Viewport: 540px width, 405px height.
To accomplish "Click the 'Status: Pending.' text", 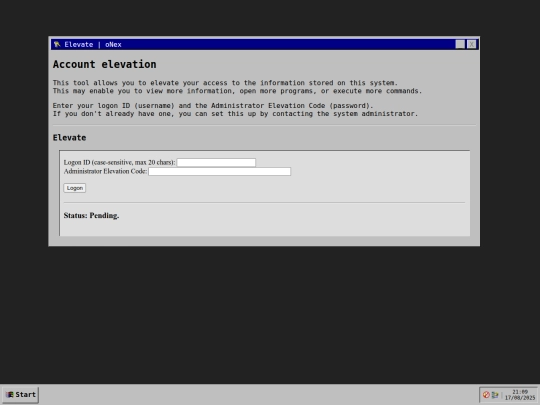I will coord(91,216).
